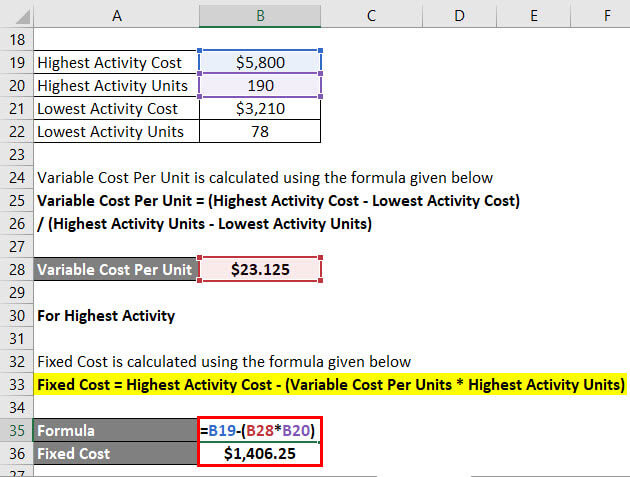The image size is (630, 477).
Task: Click the $1,406.25 result cell
Action: (260, 453)
